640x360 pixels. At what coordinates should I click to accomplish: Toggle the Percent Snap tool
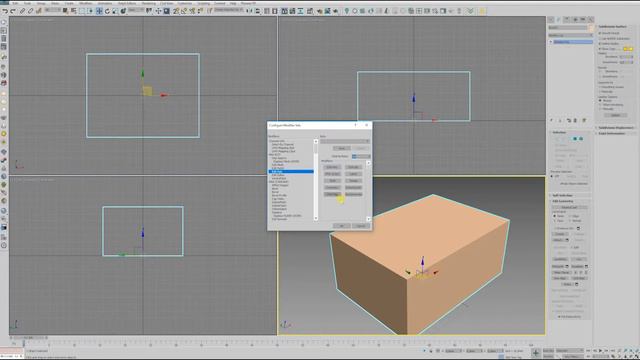tap(192, 11)
